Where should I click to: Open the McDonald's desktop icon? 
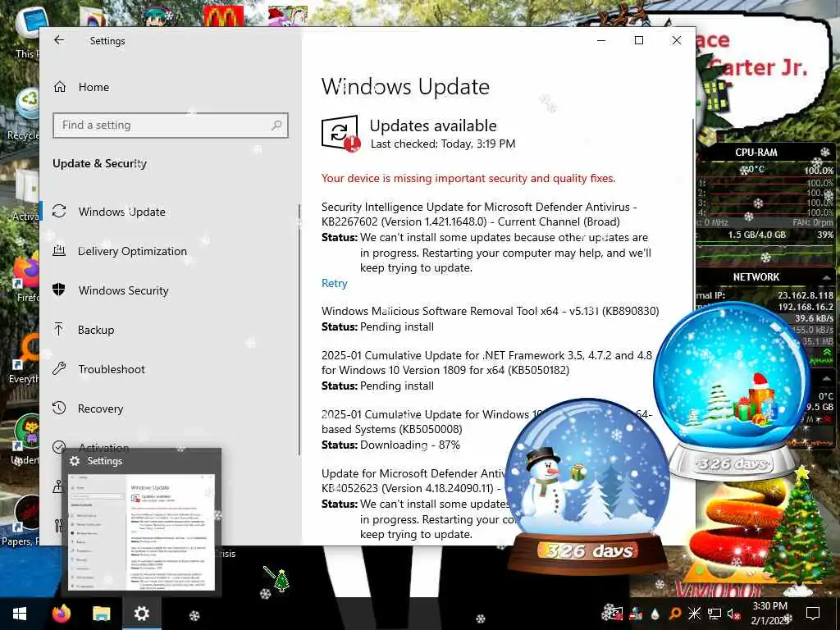coord(223,16)
